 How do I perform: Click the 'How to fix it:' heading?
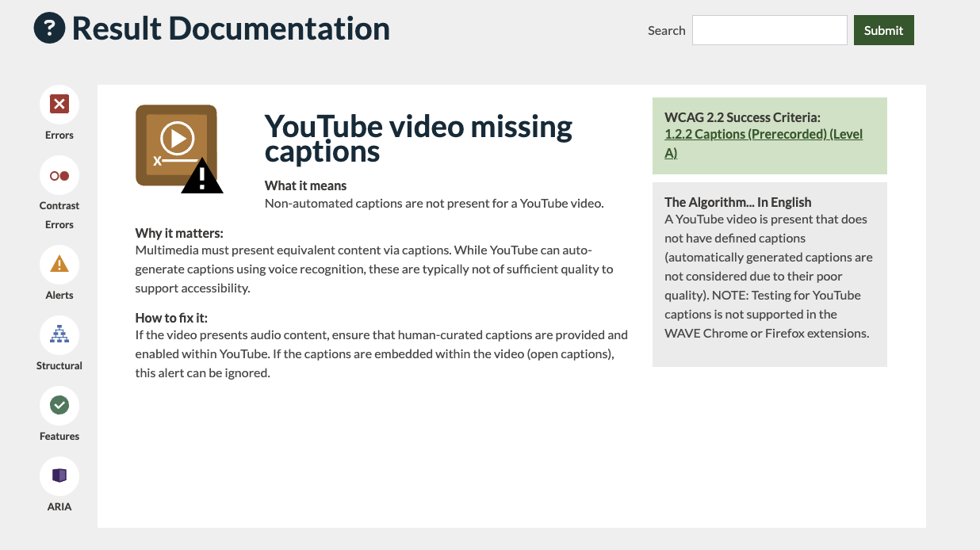click(x=171, y=318)
